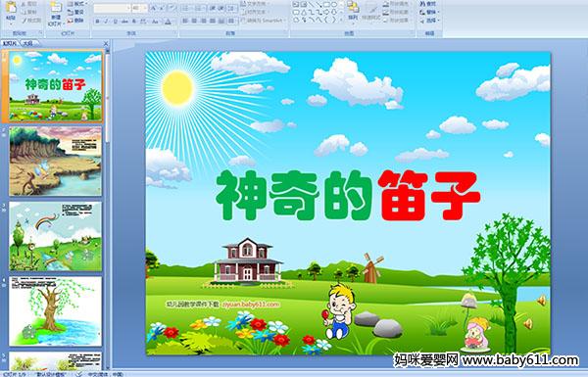This screenshot has width=588, height=377.
Task: Open the font name dropdown
Action: pyautogui.click(x=112, y=8)
